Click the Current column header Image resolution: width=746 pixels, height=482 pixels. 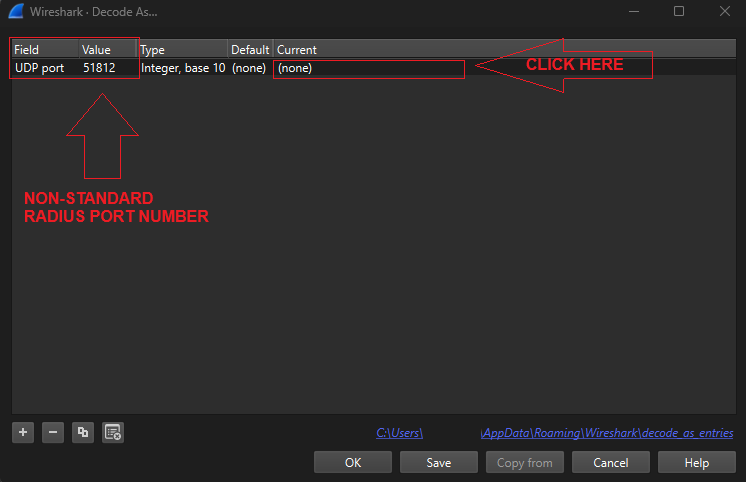coord(400,50)
